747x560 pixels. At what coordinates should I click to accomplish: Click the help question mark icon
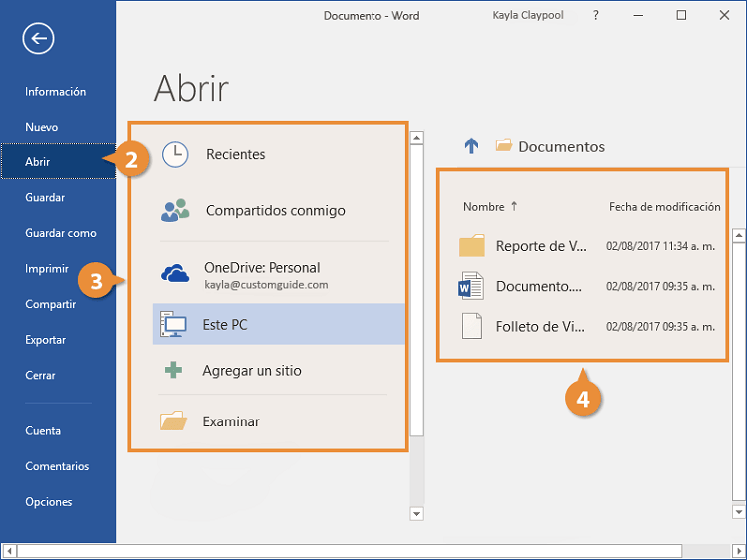595,15
